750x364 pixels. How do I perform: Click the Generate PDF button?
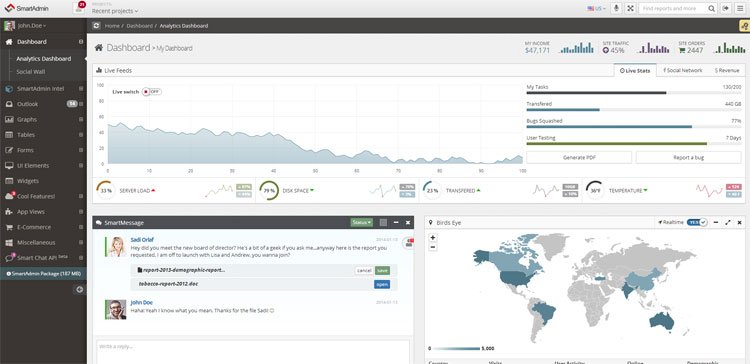point(579,157)
